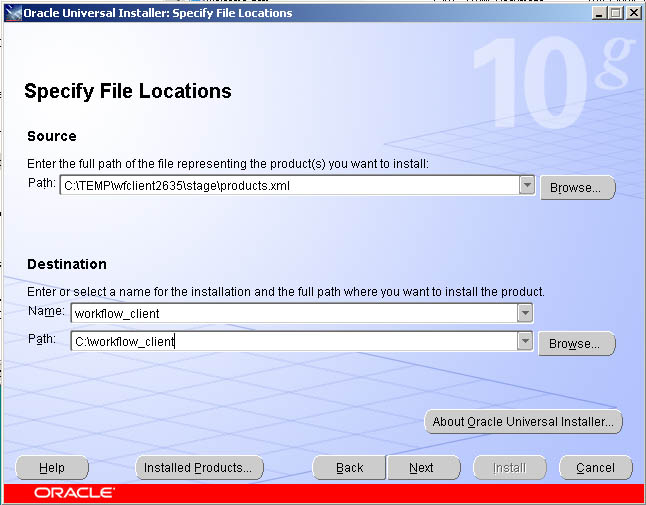This screenshot has width=646, height=505.
Task: Click the Oracle installer icon in title bar
Action: [x=14, y=13]
